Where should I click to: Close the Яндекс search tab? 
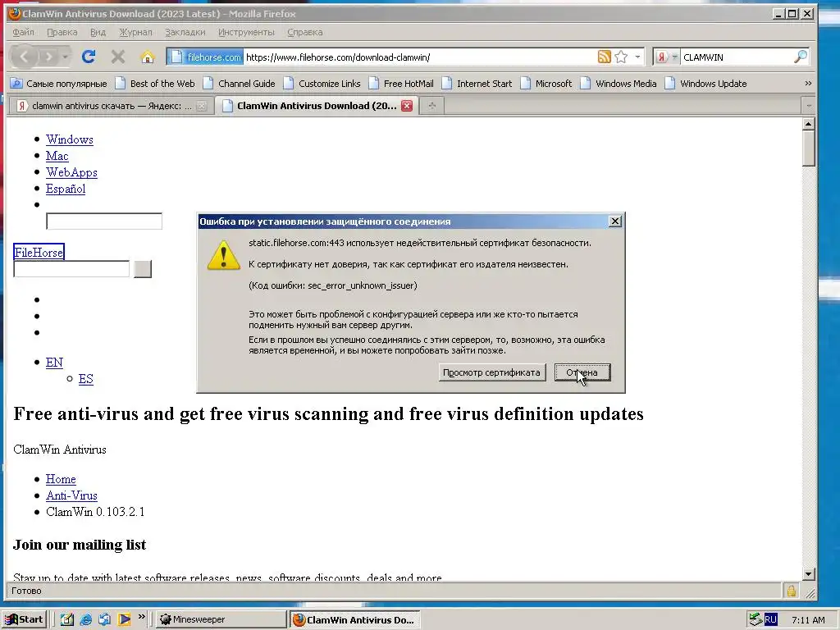point(202,106)
